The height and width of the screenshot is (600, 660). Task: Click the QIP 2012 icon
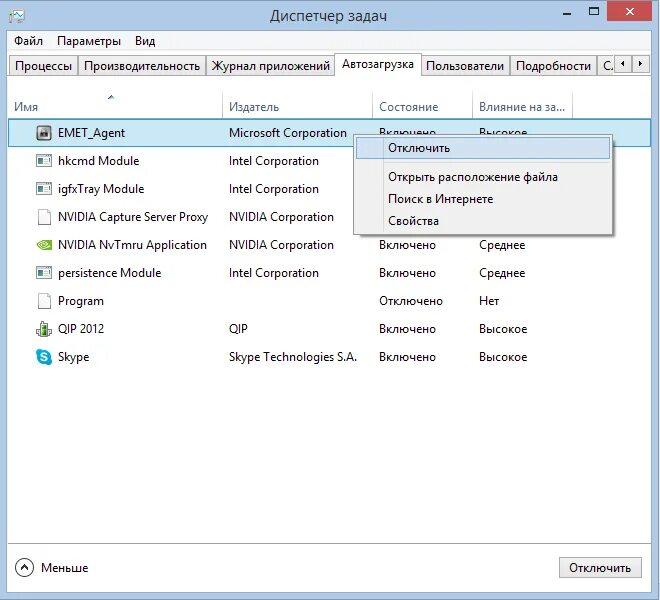[x=44, y=329]
